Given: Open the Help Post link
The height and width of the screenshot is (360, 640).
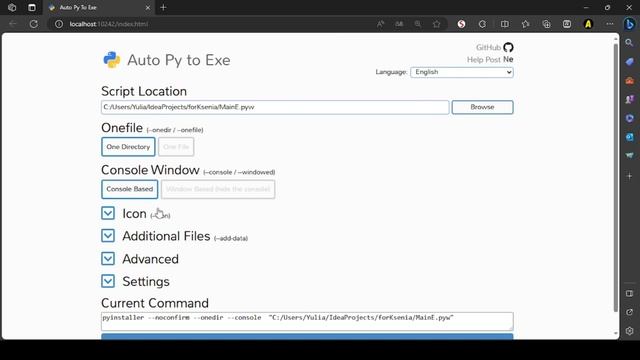Looking at the screenshot, I should click(484, 60).
